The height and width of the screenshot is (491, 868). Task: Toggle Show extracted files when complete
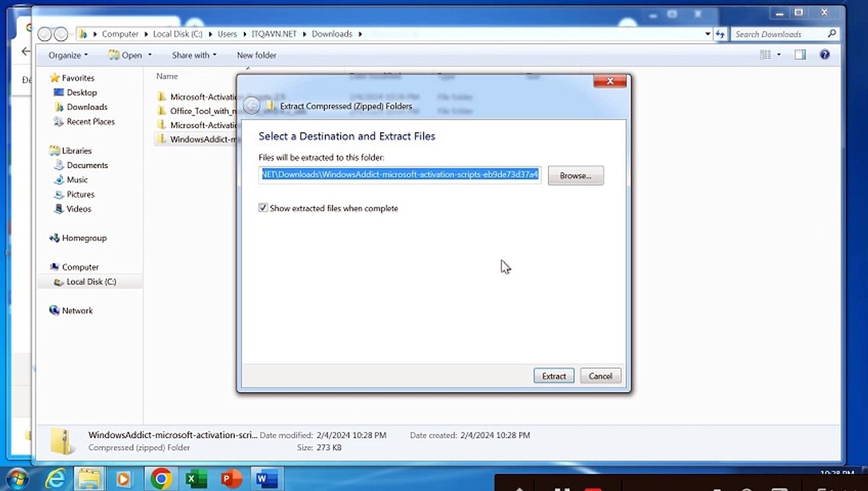tap(263, 208)
